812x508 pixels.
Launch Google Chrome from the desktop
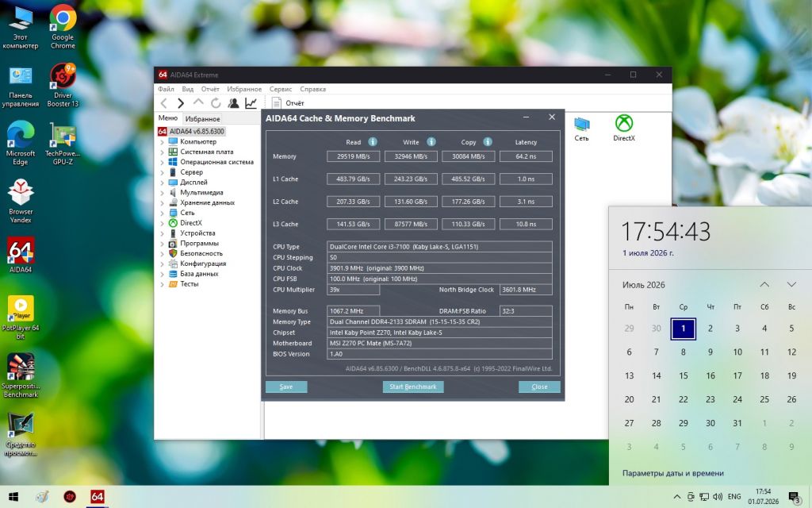click(63, 27)
